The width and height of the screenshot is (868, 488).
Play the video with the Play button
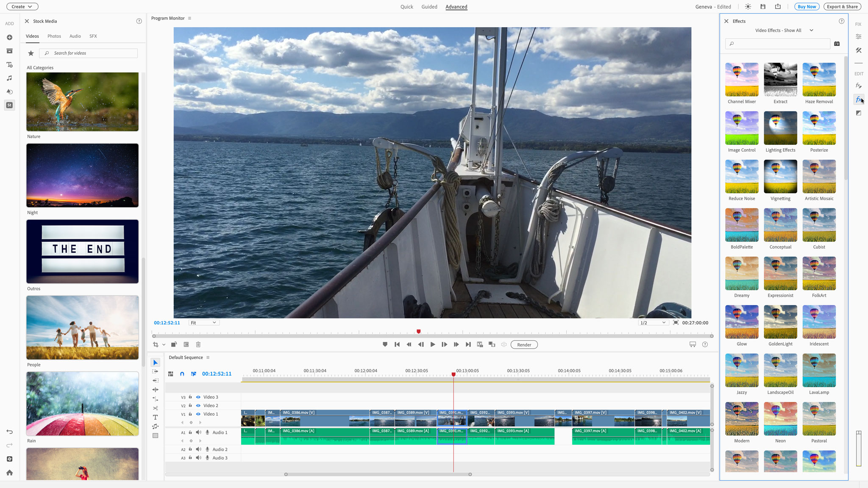click(432, 345)
